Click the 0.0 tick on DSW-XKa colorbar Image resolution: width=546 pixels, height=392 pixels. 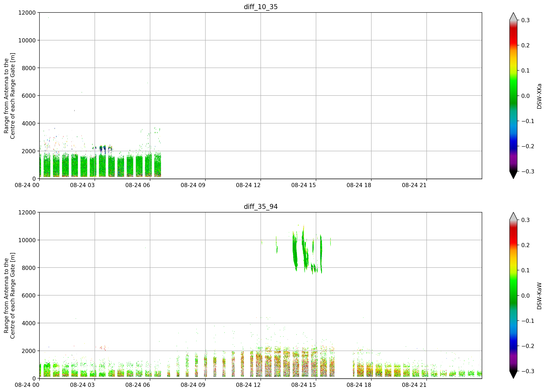point(526,96)
